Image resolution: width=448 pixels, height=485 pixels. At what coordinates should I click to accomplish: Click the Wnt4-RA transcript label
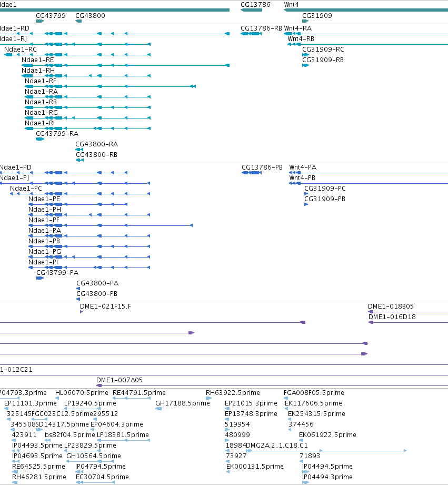pyautogui.click(x=298, y=28)
